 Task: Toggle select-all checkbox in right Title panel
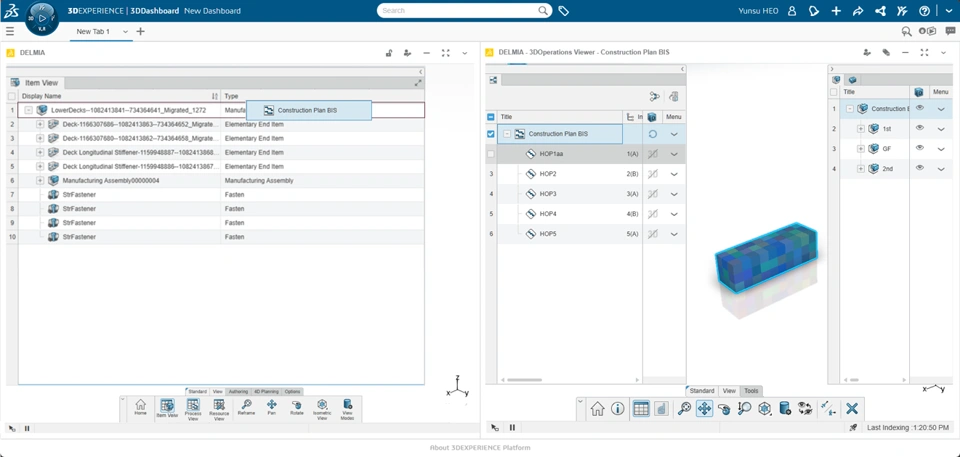coord(833,92)
